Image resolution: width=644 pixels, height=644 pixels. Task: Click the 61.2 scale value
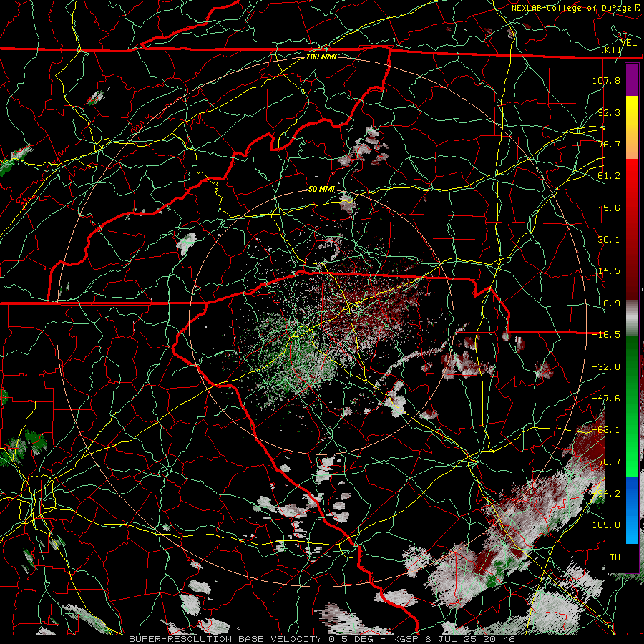pyautogui.click(x=609, y=176)
